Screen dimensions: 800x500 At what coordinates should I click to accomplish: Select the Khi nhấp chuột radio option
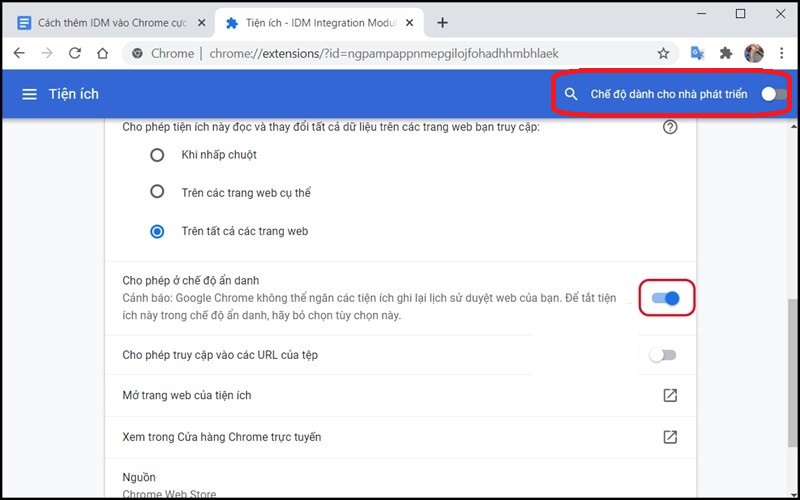click(x=157, y=155)
